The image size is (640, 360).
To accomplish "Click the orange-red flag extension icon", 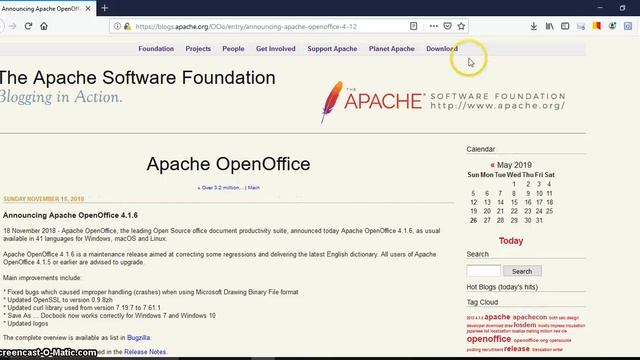I will pyautogui.click(x=597, y=26).
